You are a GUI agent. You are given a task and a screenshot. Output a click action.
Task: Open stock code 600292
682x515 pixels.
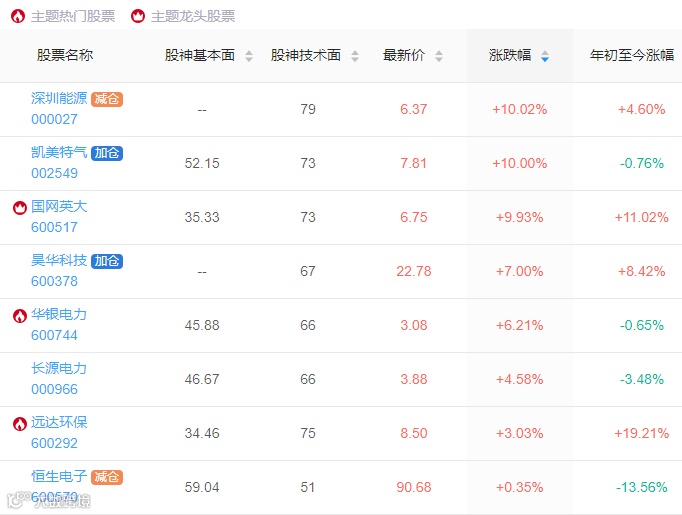click(x=54, y=443)
